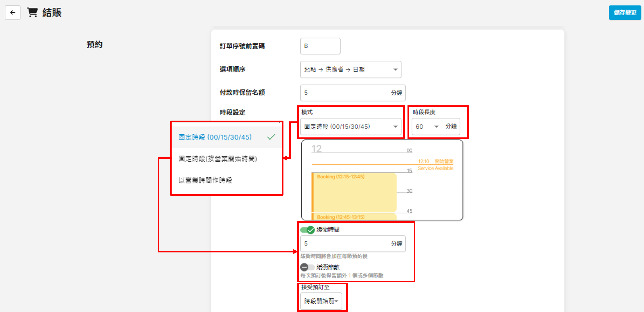Click the dropdown arrow in the 選項順序 field
Viewport: 644px width, 312px height.
tap(395, 69)
